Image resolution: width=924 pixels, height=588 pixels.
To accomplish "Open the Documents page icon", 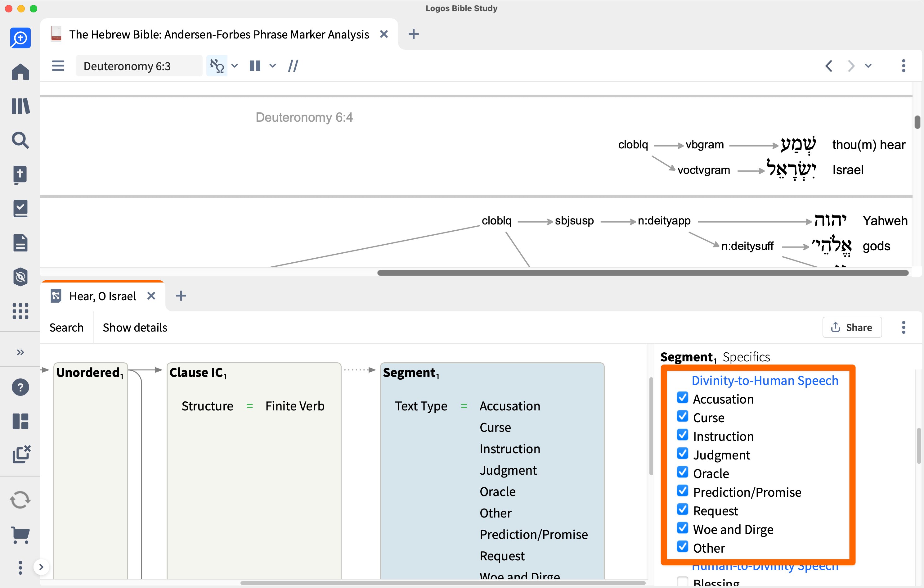I will [20, 243].
